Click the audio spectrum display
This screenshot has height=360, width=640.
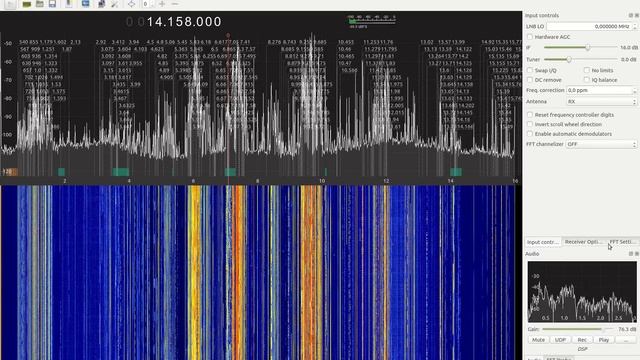tap(582, 292)
